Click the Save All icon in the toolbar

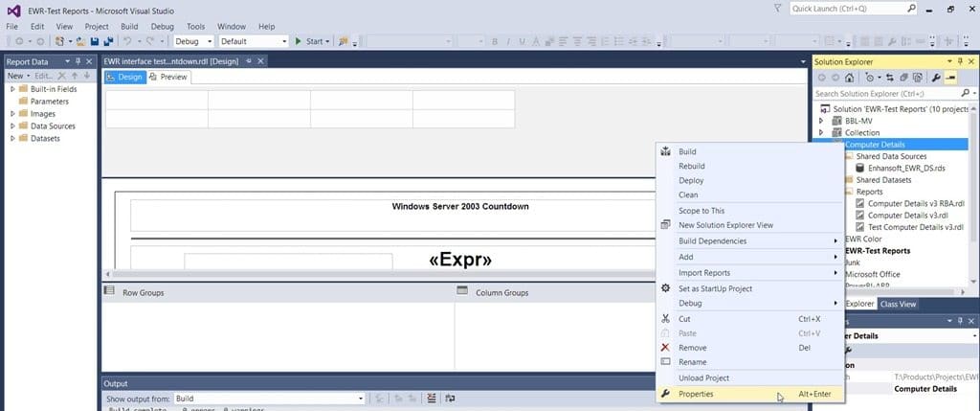click(x=109, y=41)
